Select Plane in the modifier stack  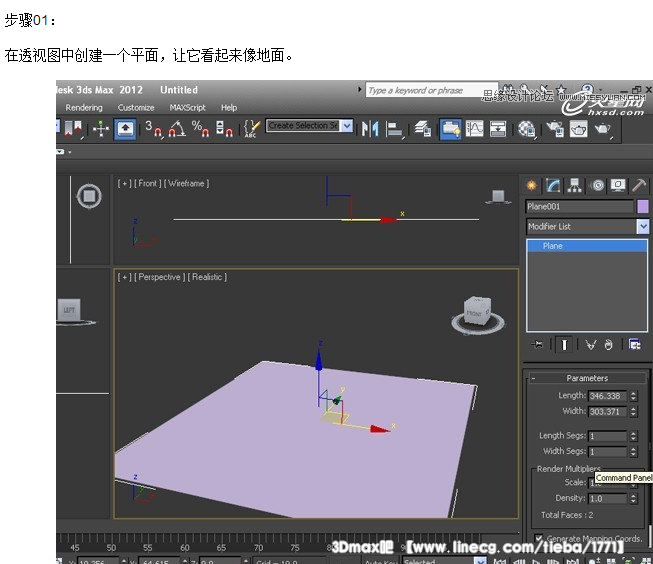click(x=587, y=246)
